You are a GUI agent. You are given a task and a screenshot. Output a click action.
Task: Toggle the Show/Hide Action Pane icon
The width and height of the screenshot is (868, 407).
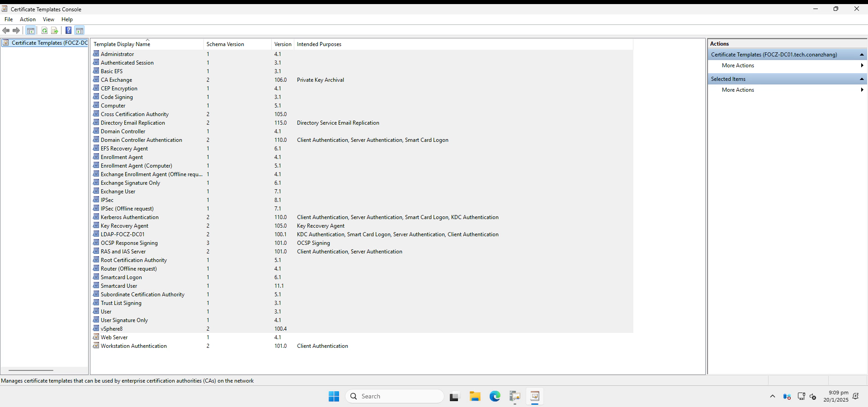coord(80,30)
